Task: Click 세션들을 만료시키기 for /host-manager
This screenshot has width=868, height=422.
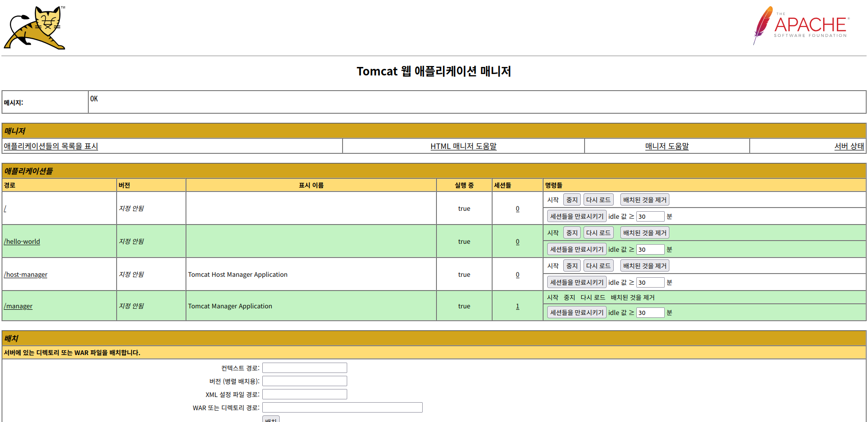Action: 576,282
